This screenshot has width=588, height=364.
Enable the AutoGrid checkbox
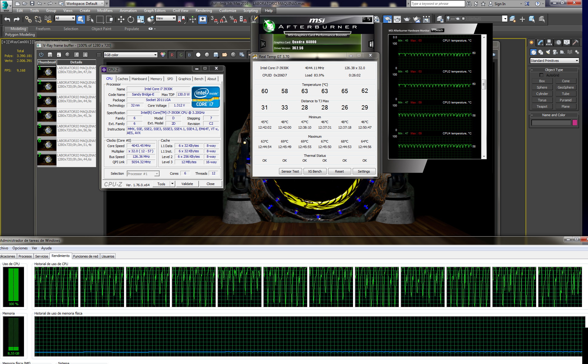[x=541, y=75]
